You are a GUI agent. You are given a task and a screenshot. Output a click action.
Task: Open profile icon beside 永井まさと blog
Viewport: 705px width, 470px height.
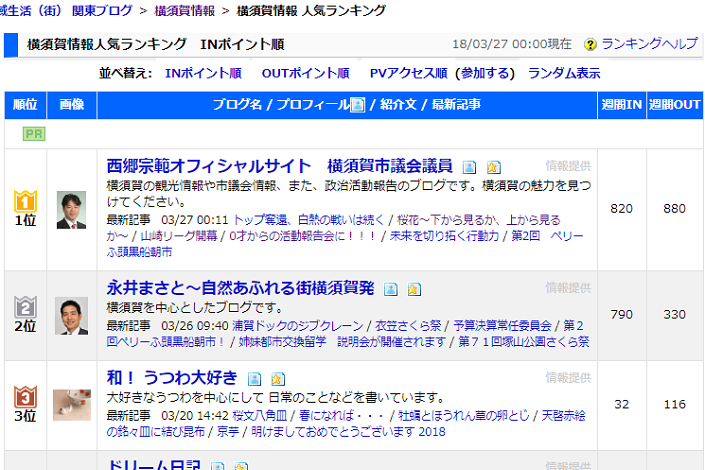[390, 289]
